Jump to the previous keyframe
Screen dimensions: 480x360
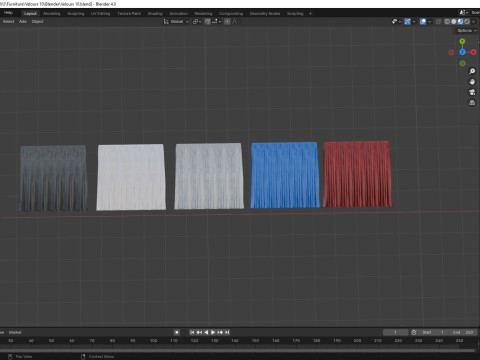click(x=199, y=332)
